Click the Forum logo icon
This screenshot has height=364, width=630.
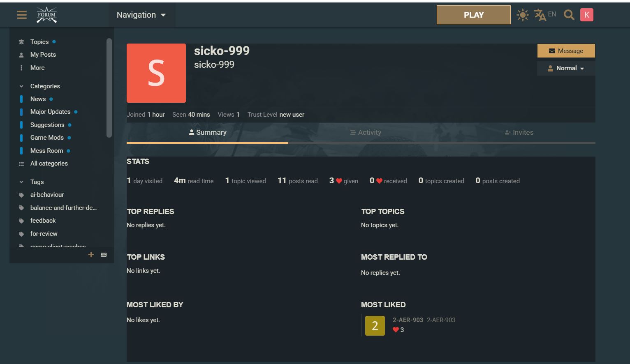tap(46, 15)
